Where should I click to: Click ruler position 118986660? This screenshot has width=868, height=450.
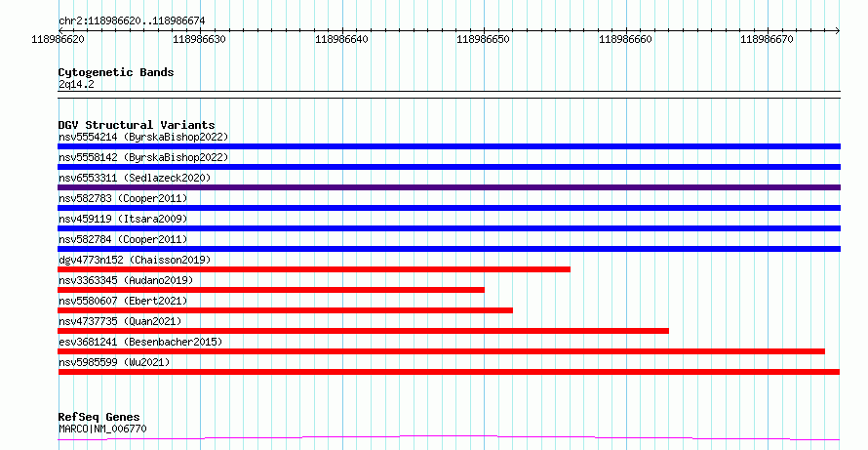[625, 39]
